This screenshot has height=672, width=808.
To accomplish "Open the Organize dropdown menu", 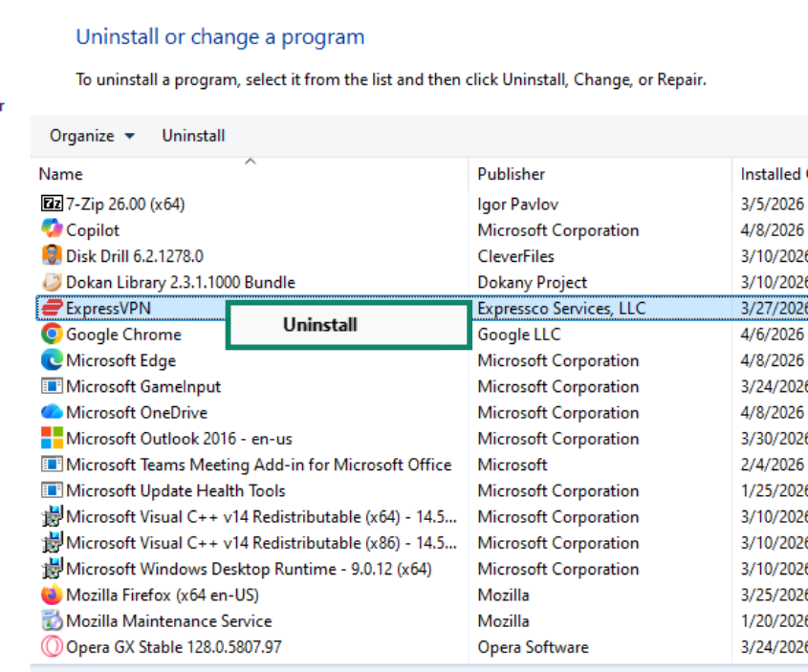I will click(92, 136).
